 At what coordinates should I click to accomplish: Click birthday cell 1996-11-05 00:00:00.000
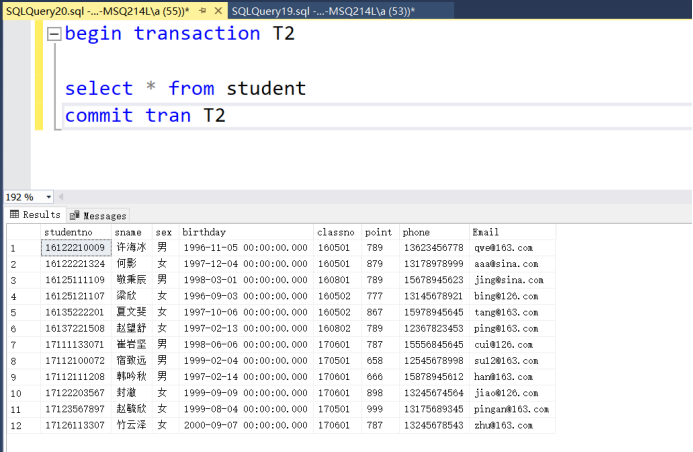point(246,248)
